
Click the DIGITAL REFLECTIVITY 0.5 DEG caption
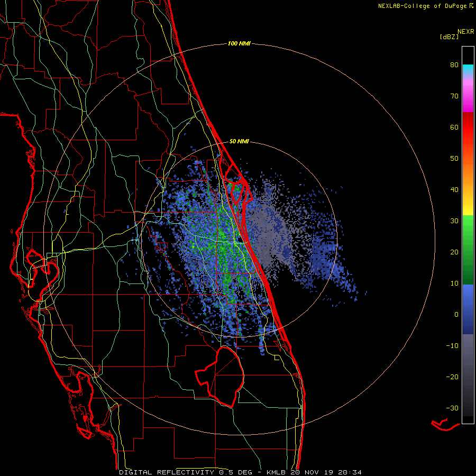point(187,472)
